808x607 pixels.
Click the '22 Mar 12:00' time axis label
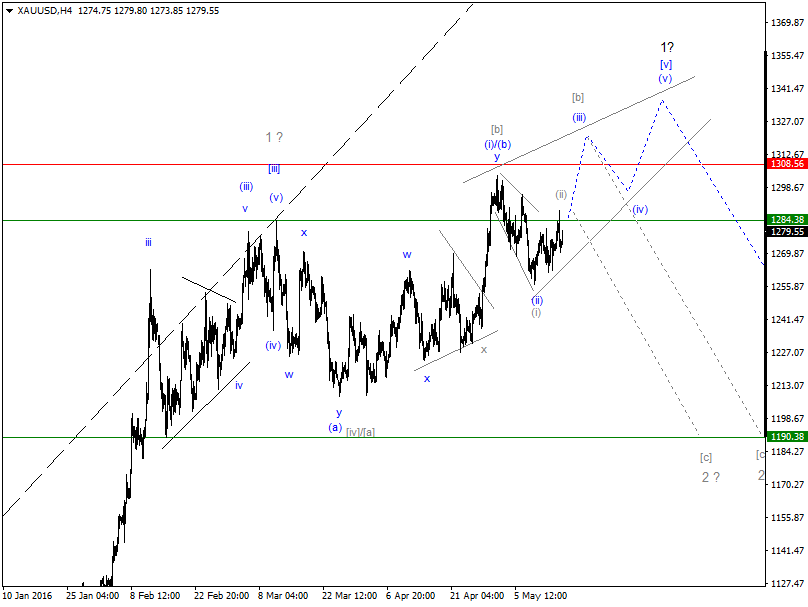point(349,594)
